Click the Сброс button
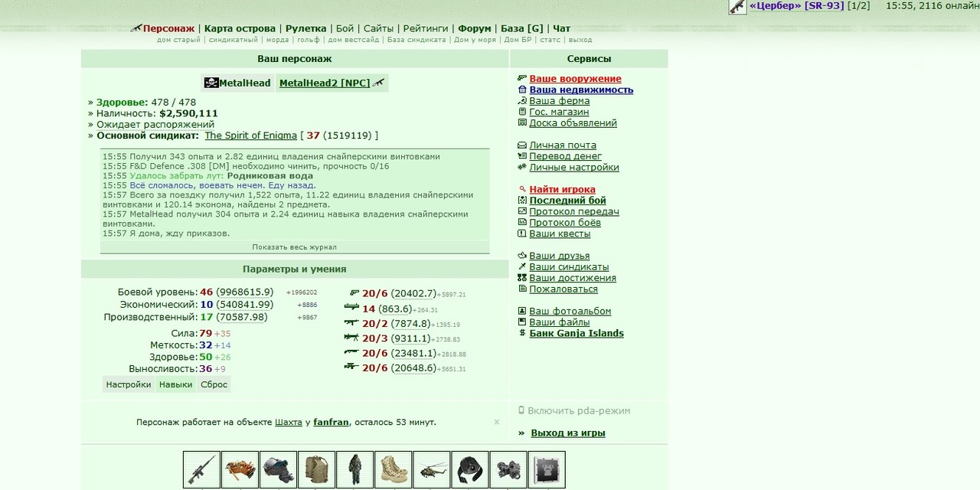Screen dimensions: 980x490 pos(214,384)
